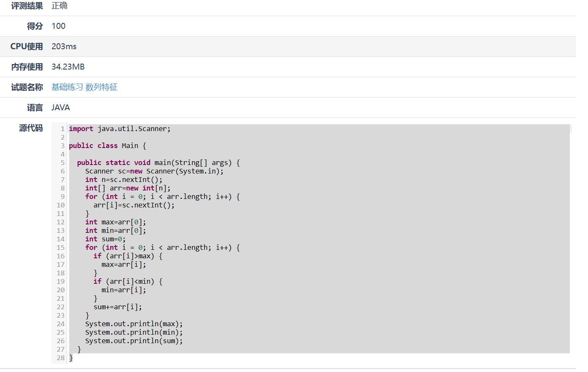Screen dimensions: 588x372
Task: Click the arr[i]=sc.nextInt() statement
Action: 134,205
